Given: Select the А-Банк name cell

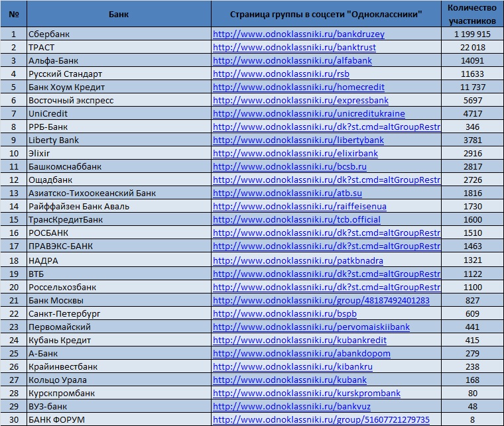Looking at the screenshot, I should click(x=119, y=353).
